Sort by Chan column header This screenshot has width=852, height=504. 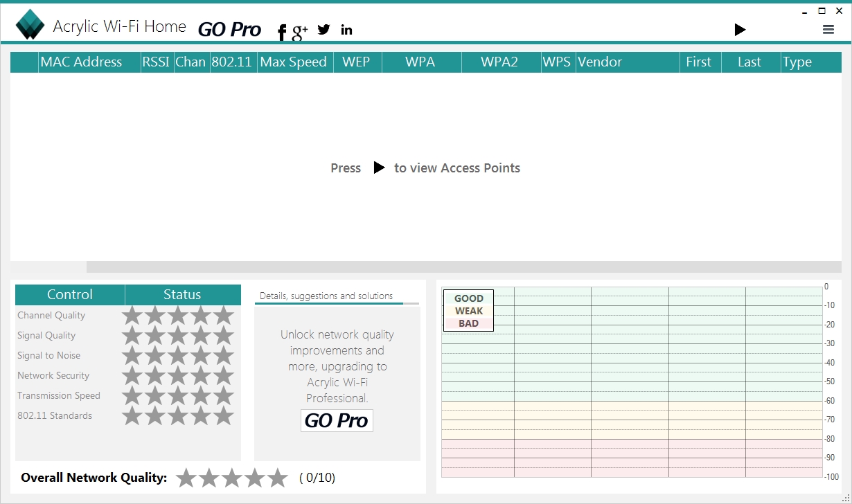190,62
